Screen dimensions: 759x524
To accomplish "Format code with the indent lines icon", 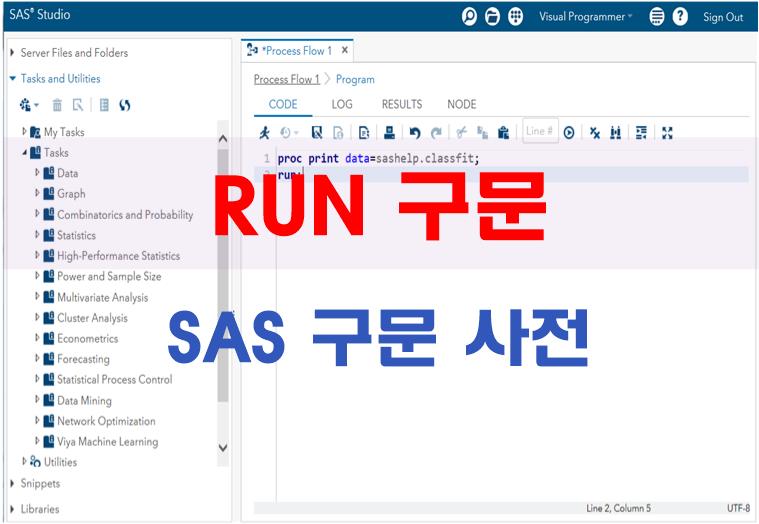I will 641,132.
